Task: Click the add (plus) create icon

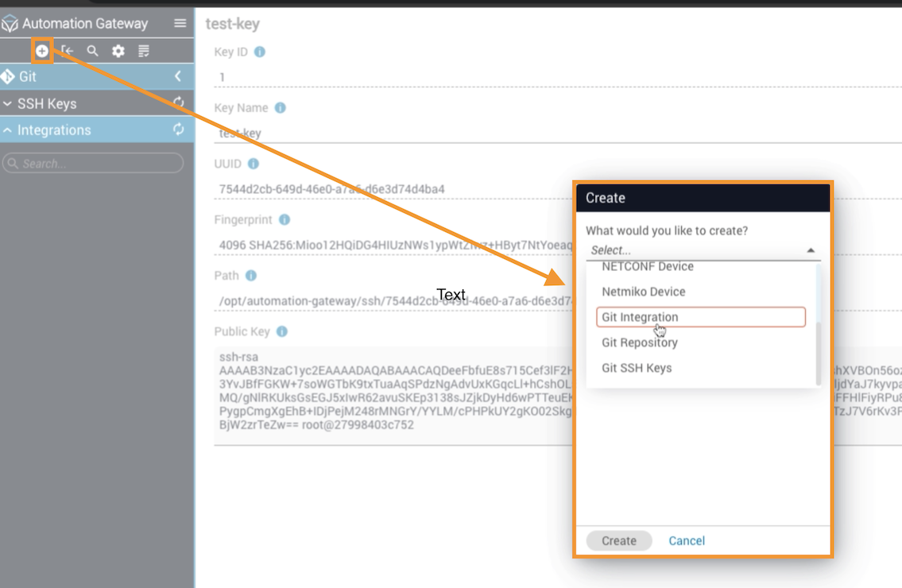Action: (x=42, y=51)
